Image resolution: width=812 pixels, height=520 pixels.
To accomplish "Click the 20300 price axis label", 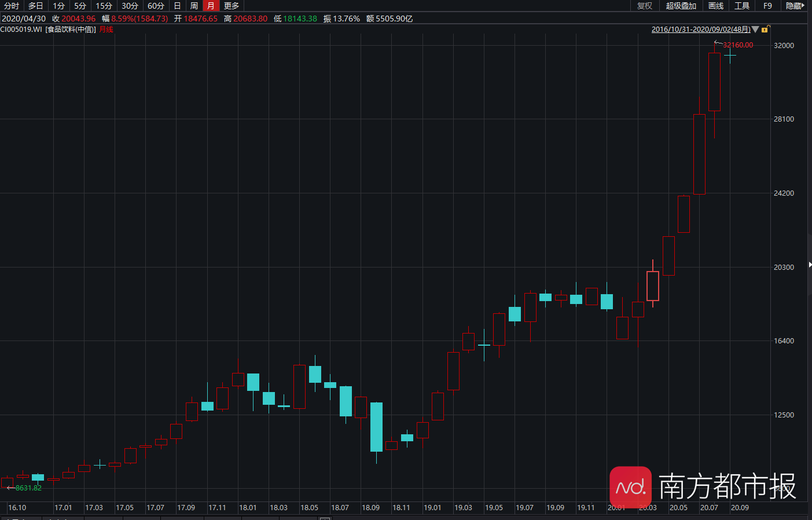I will (x=784, y=267).
